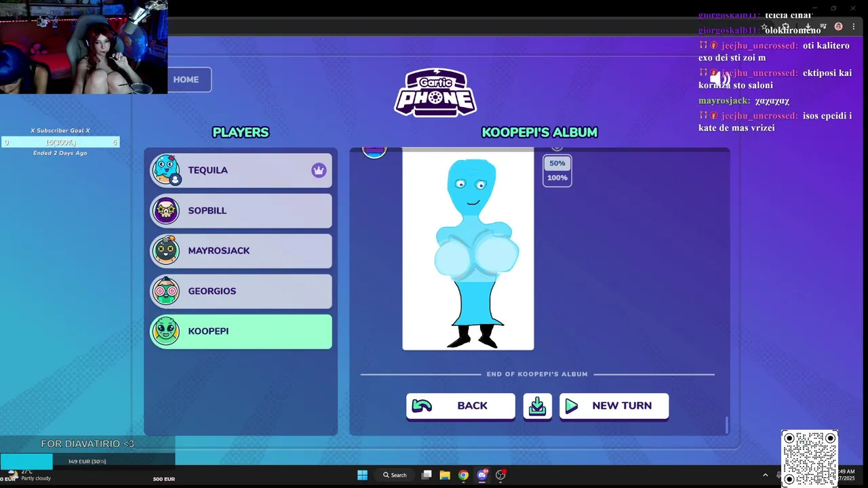The image size is (868, 488).
Task: Click MAYROSJACK's bomb avatar
Action: click(166, 251)
